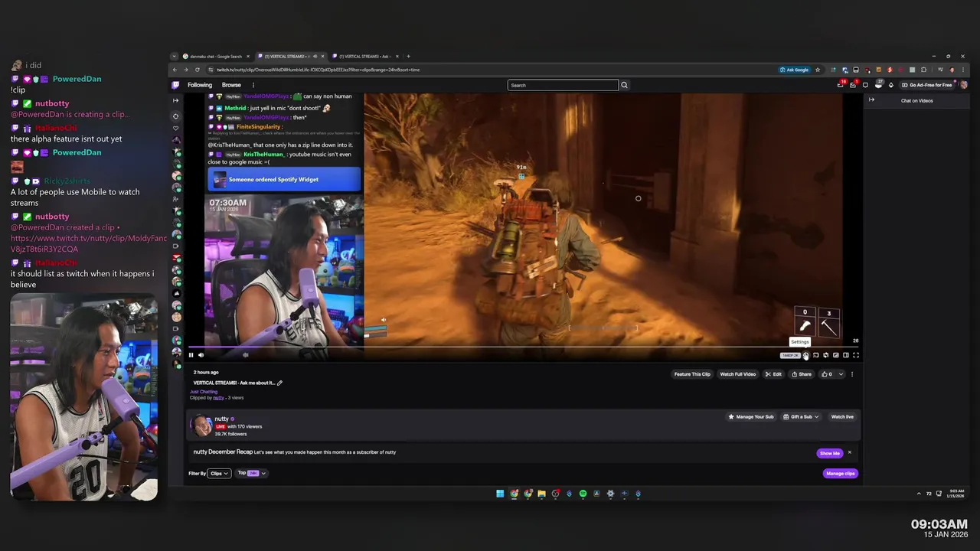Open the Following tab
The height and width of the screenshot is (551, 980).
200,85
